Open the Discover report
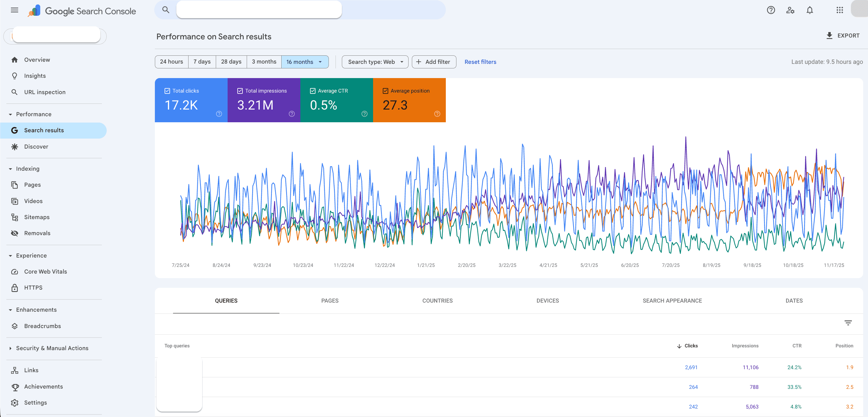The width and height of the screenshot is (868, 417). click(x=36, y=146)
